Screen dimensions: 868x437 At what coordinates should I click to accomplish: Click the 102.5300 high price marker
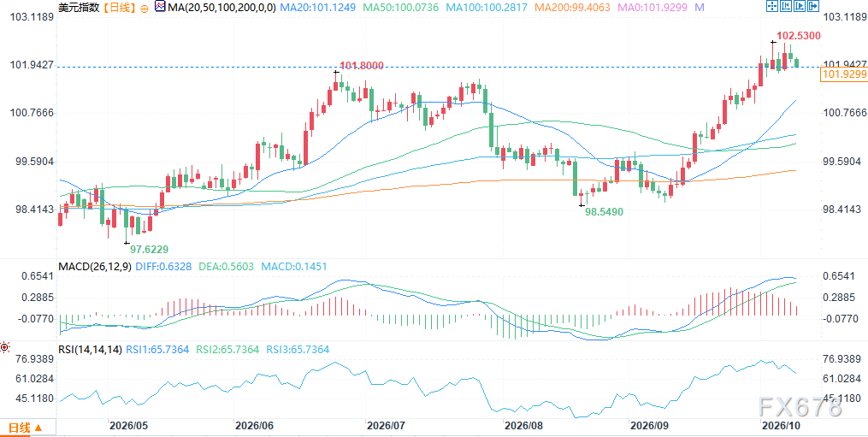coord(798,35)
